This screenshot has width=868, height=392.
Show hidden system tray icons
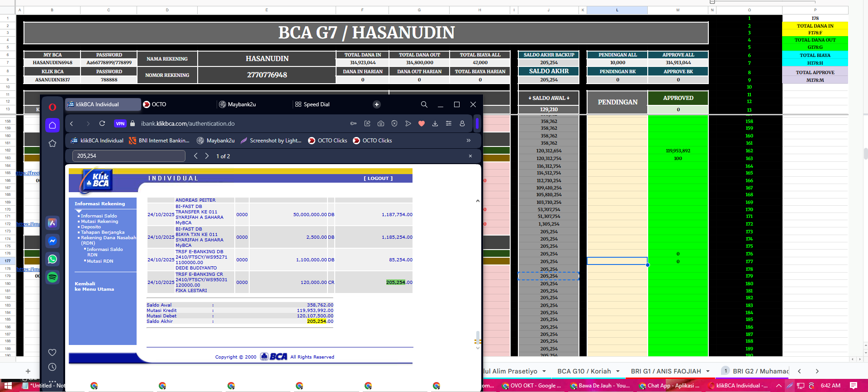click(x=779, y=386)
